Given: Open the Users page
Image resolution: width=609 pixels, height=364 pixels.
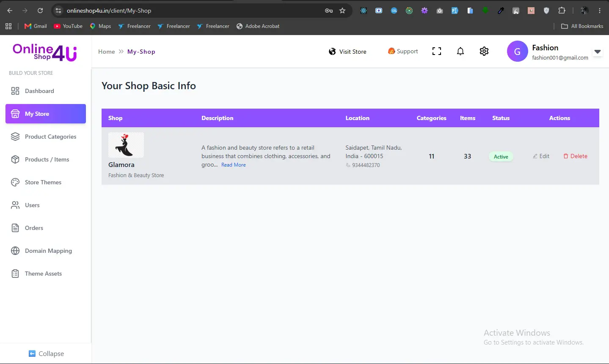Looking at the screenshot, I should pos(46,205).
